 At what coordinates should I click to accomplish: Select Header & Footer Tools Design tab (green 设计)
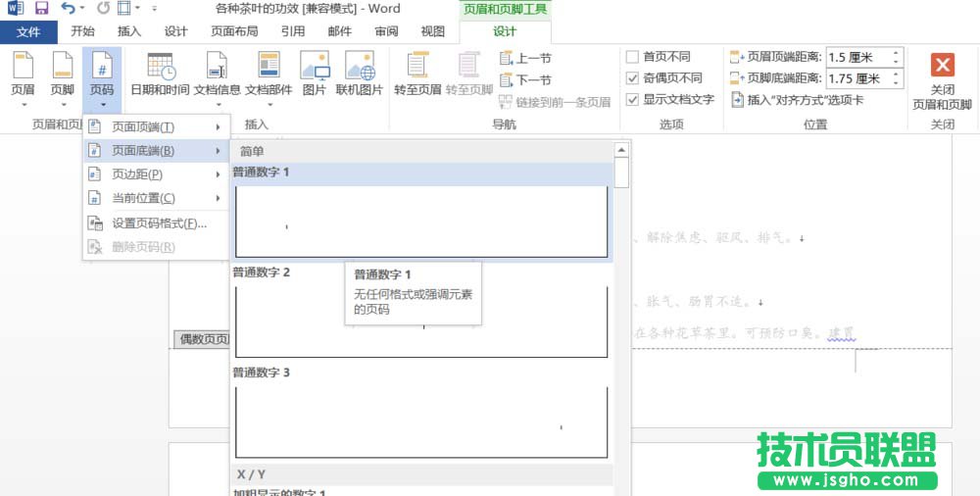[505, 32]
